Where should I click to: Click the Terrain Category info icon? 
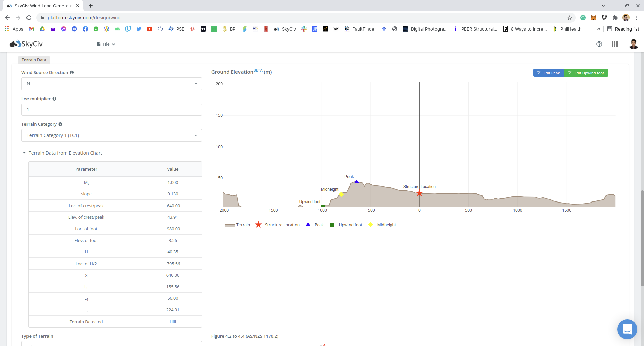pyautogui.click(x=60, y=124)
